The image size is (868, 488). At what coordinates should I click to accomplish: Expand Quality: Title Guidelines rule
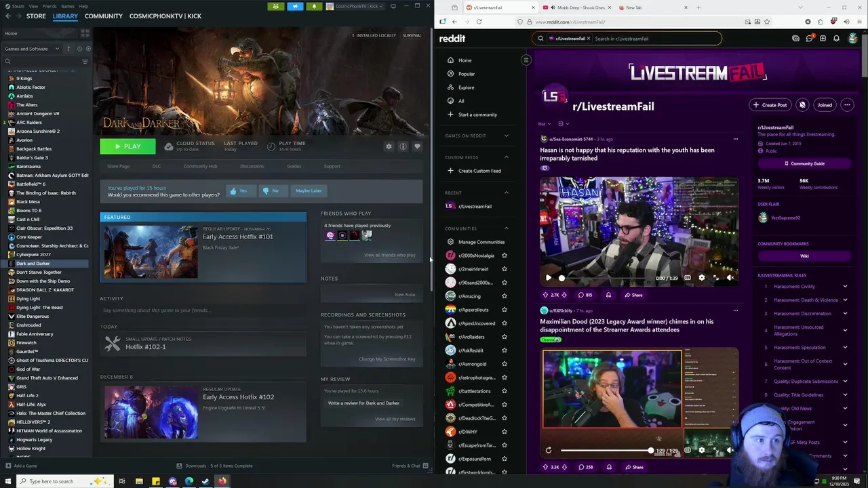pyautogui.click(x=845, y=395)
